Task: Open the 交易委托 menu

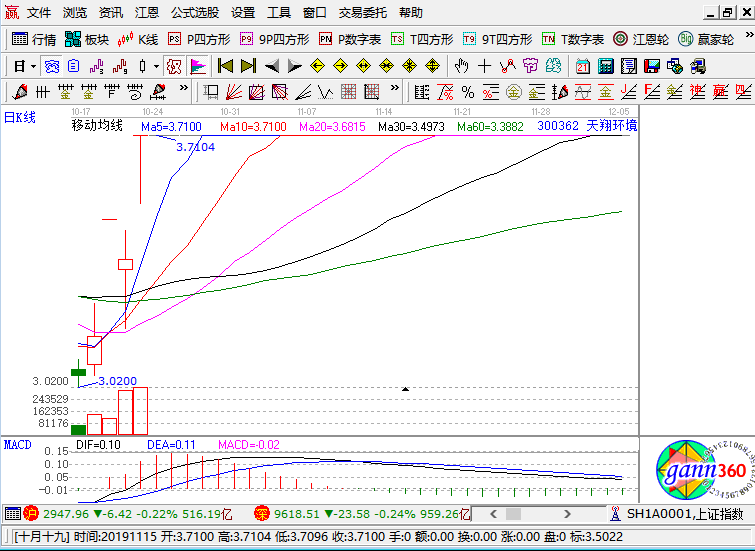Action: (x=363, y=13)
